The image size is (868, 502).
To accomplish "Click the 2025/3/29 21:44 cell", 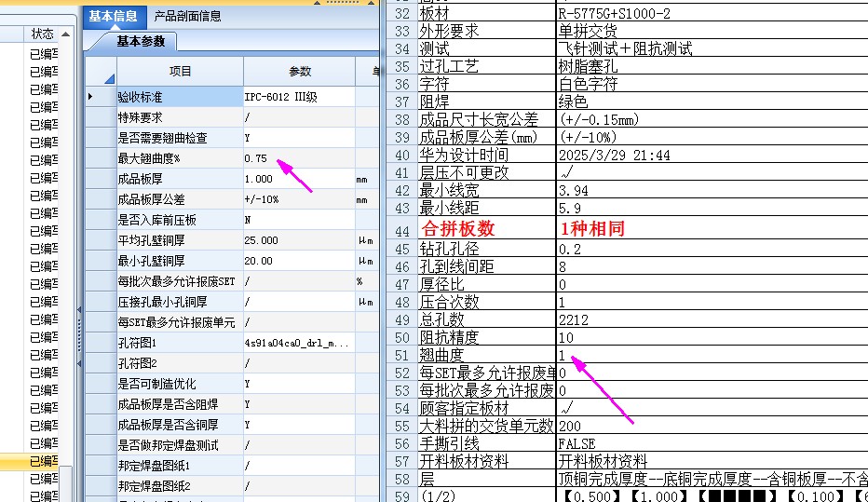I will pos(712,155).
